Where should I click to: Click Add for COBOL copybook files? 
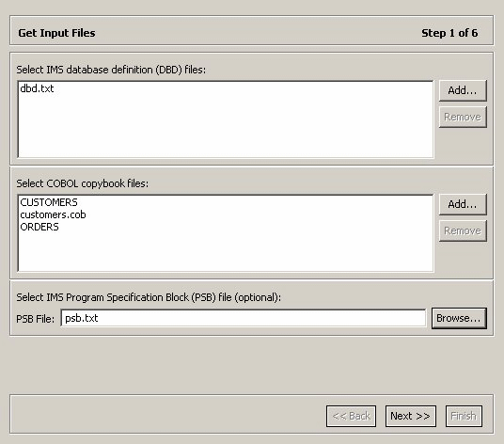point(463,204)
